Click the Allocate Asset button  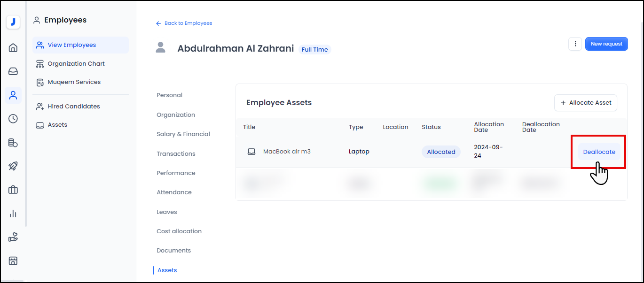[585, 103]
